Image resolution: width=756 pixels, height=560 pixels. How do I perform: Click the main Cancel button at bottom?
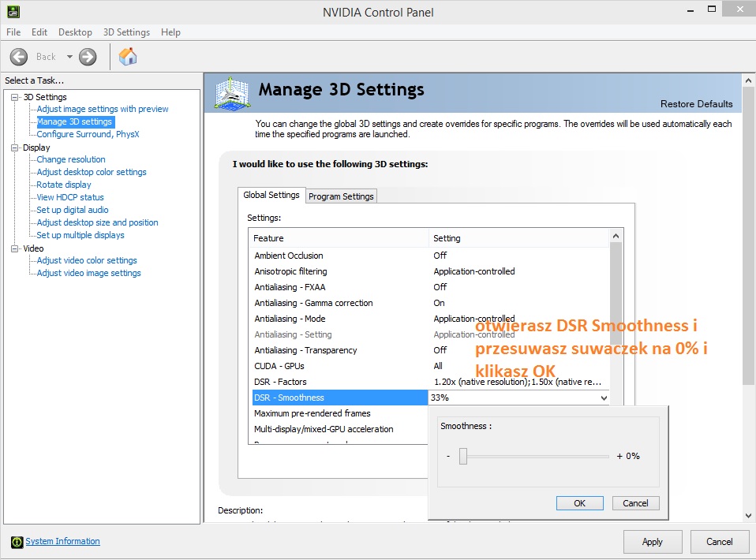719,542
